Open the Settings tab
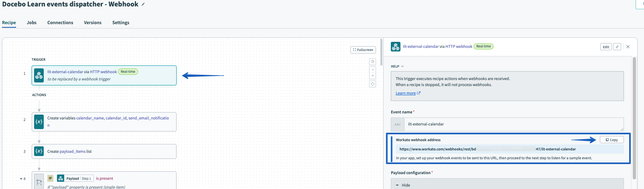 pyautogui.click(x=121, y=23)
